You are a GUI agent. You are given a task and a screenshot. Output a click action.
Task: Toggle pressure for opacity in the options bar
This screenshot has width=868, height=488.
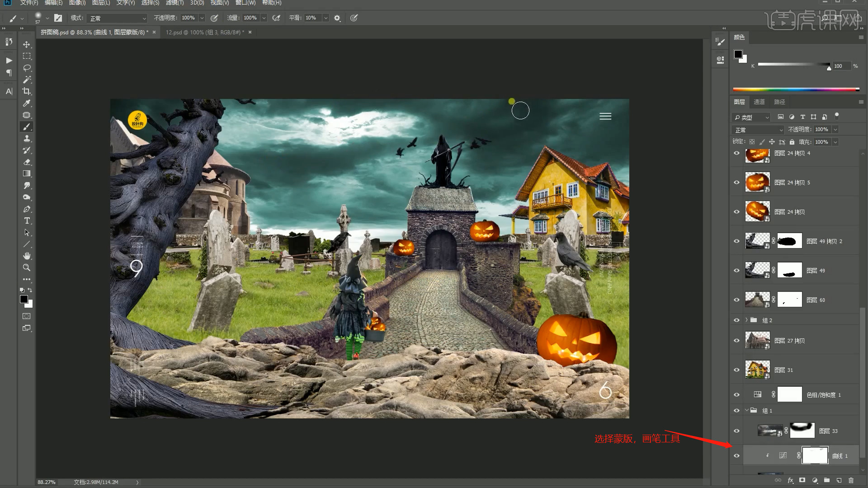pos(214,18)
